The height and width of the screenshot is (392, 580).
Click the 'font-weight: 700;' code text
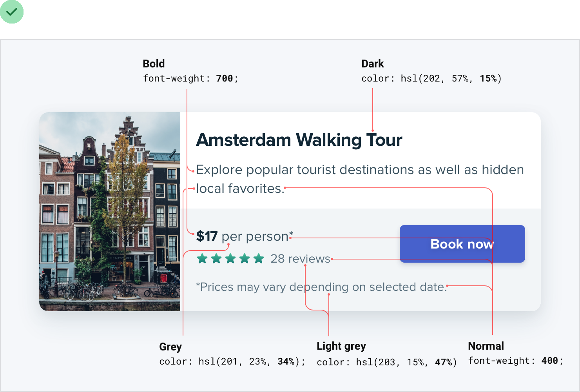(x=190, y=78)
